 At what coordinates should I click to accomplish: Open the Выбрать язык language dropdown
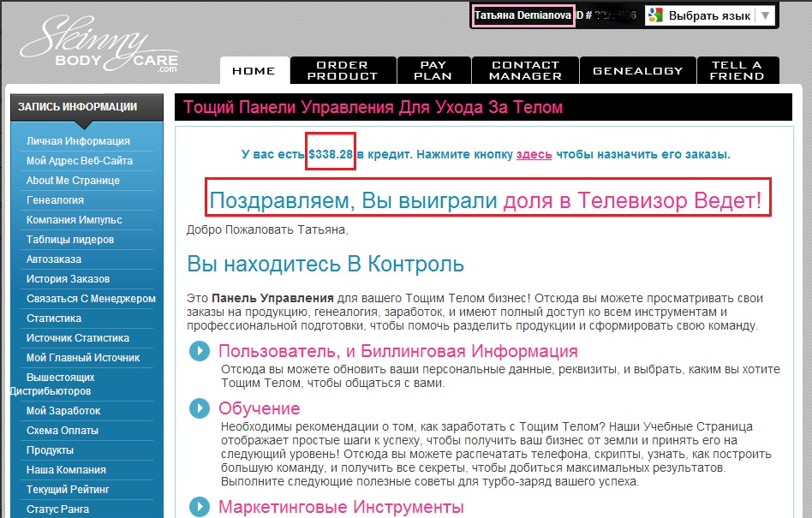pos(709,15)
